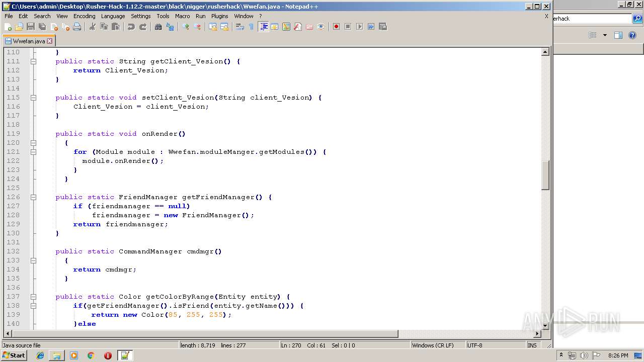Image resolution: width=644 pixels, height=362 pixels.
Task: Open Opera from the taskbar
Action: point(108,355)
